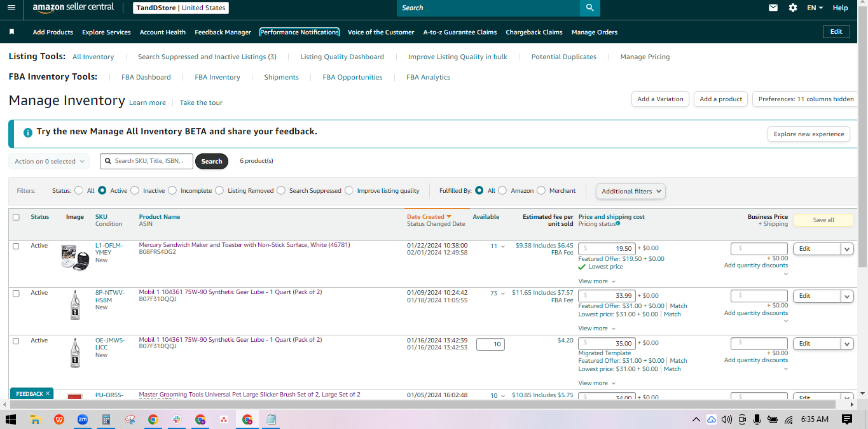Expand the available quantity 11 chevron
868x429 pixels.
point(502,246)
